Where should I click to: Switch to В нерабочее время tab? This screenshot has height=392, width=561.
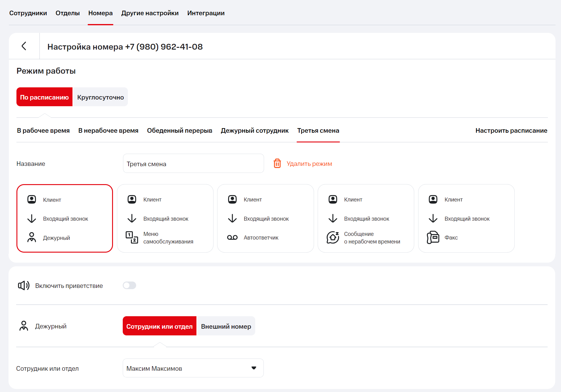pos(108,131)
